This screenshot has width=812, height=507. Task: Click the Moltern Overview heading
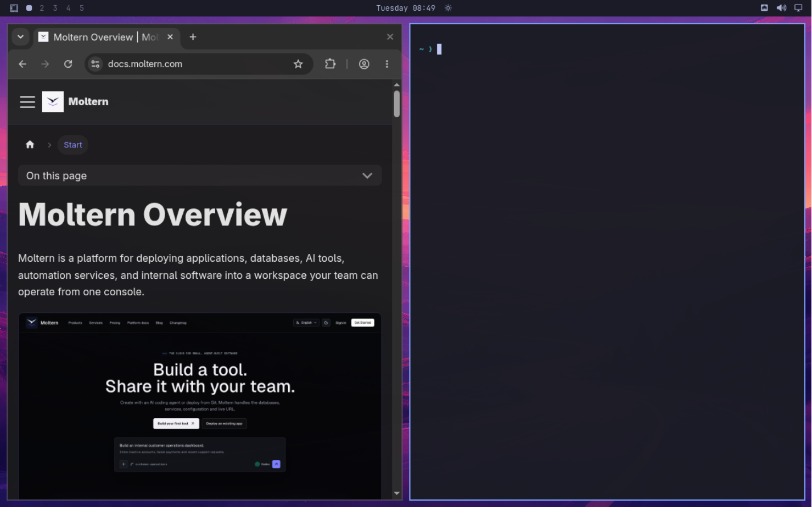coord(153,215)
